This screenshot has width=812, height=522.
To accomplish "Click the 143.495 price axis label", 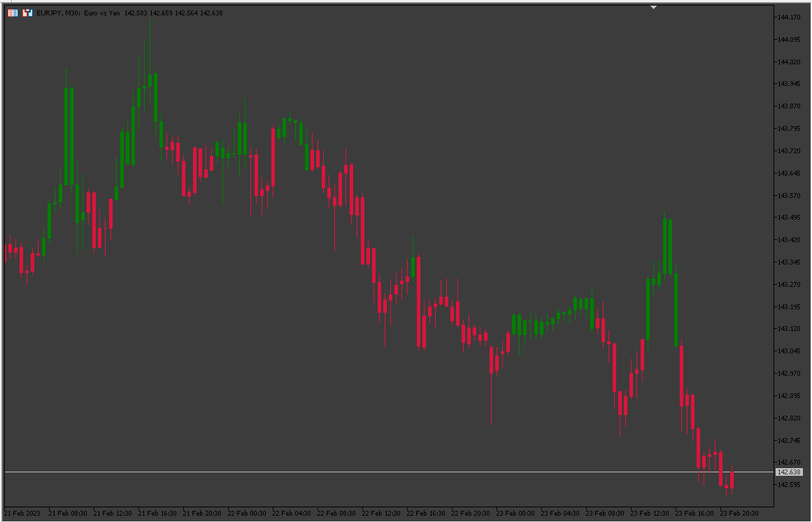I will pos(789,218).
